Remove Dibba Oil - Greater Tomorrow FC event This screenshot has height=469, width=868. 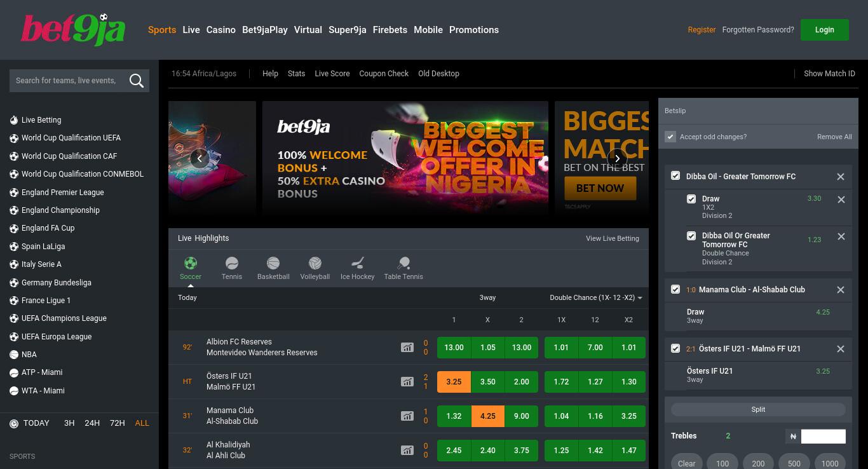click(841, 177)
